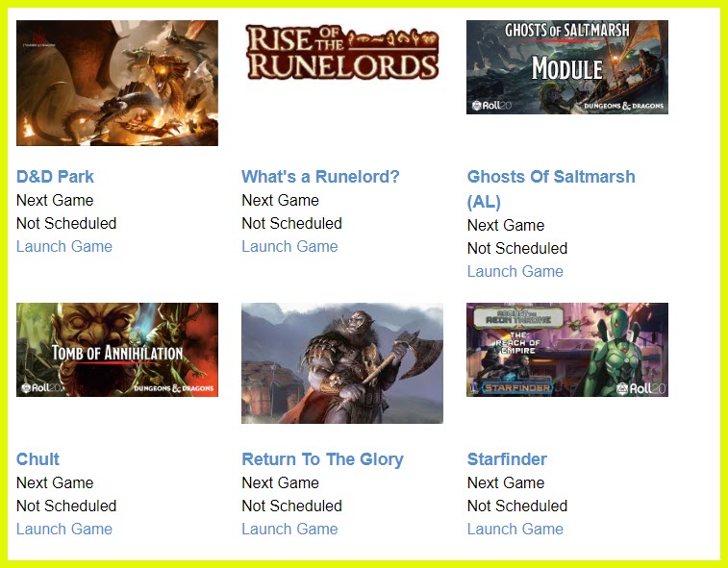The image size is (728, 568).
Task: Click the Dungeons & Dragons logo on Tomb banner
Action: tap(174, 388)
